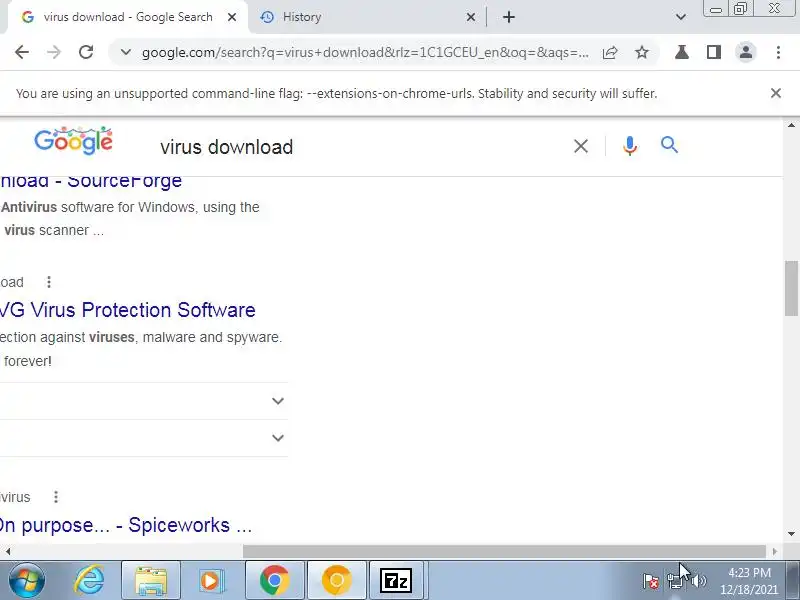Image resolution: width=800 pixels, height=600 pixels.
Task: Share this page icon in address bar
Action: (610, 52)
